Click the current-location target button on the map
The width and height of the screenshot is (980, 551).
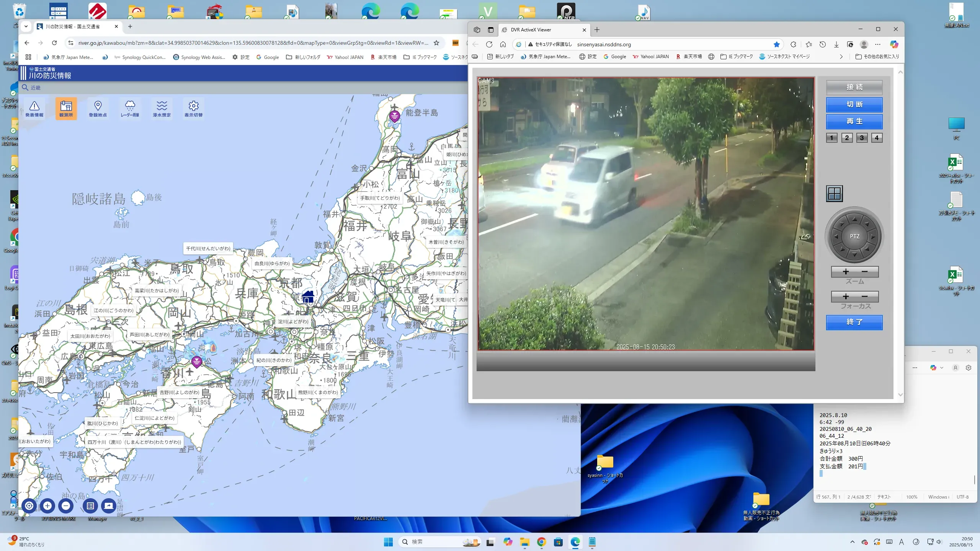(x=29, y=505)
